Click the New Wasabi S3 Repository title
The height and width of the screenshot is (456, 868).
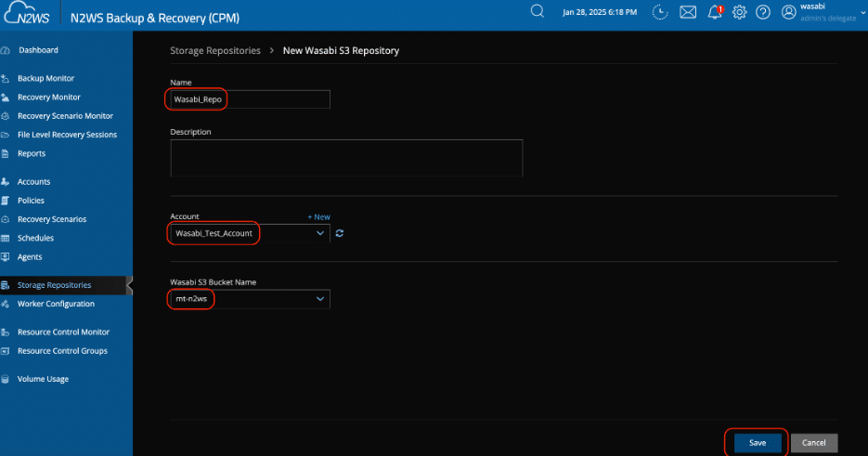tap(341, 50)
